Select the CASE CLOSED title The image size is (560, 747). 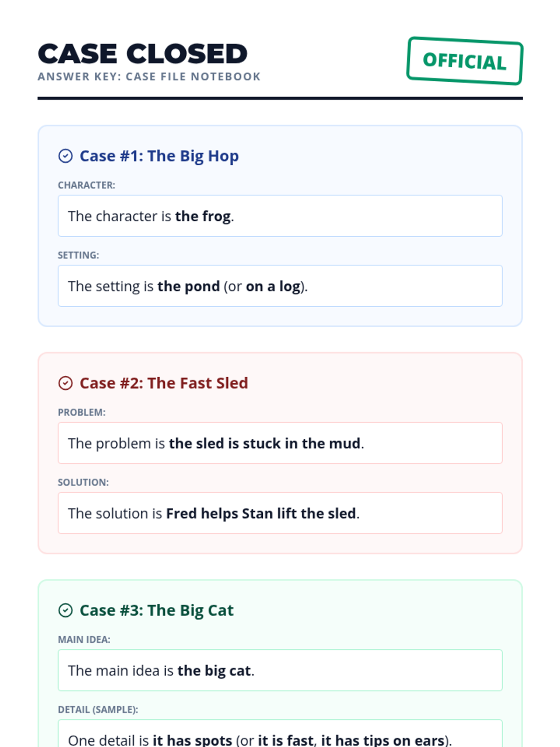coord(143,54)
